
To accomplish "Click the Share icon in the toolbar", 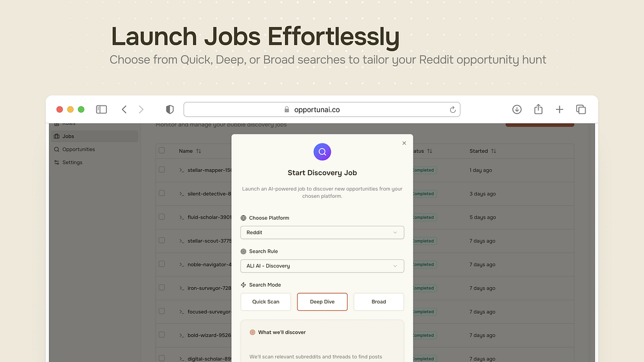I will coord(538,109).
